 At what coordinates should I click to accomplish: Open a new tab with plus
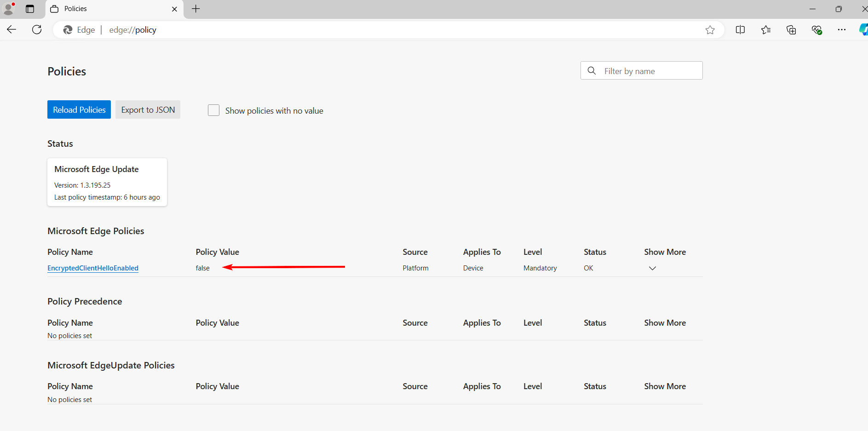[x=196, y=9]
